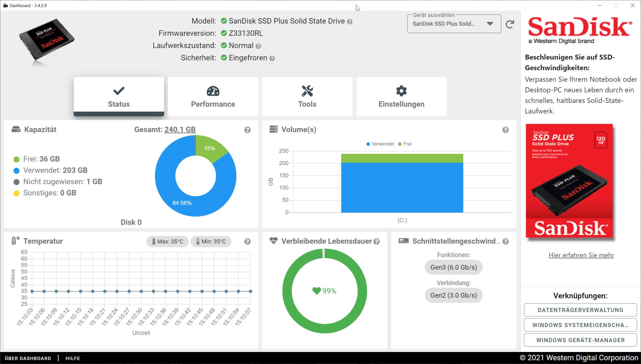
Task: Click the Dashboard app icon in title bar
Action: (5, 5)
